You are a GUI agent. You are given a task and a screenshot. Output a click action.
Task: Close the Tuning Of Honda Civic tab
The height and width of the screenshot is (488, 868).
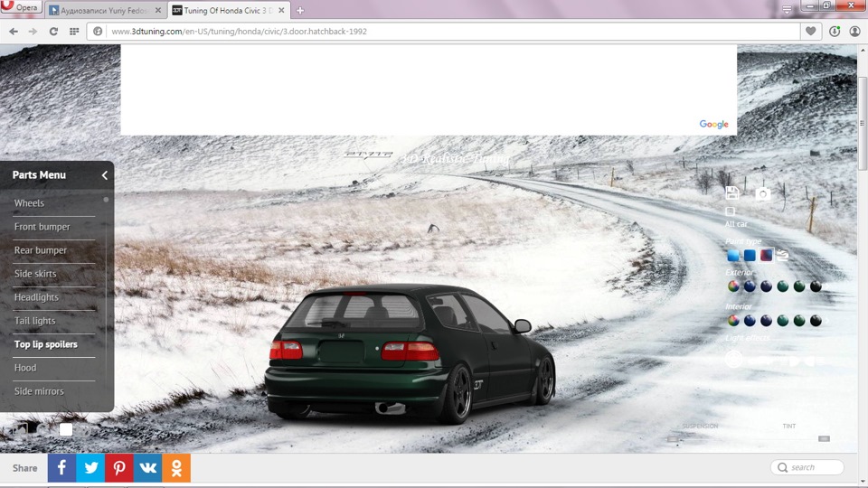tap(281, 11)
